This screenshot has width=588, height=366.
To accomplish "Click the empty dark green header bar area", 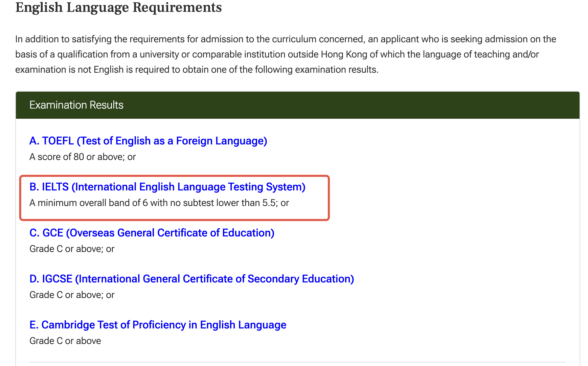I will pyautogui.click(x=352, y=105).
